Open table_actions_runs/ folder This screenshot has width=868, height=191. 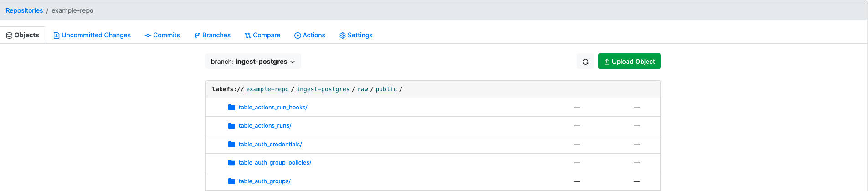tap(265, 126)
